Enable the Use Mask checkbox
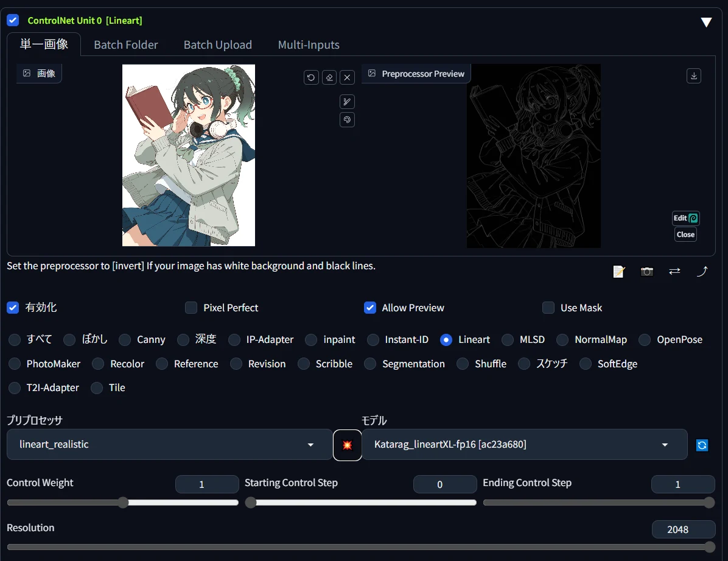The image size is (728, 561). tap(548, 308)
